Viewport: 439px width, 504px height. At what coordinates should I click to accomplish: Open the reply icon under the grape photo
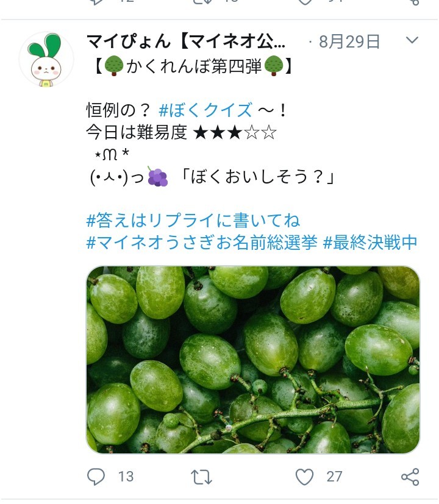click(96, 476)
